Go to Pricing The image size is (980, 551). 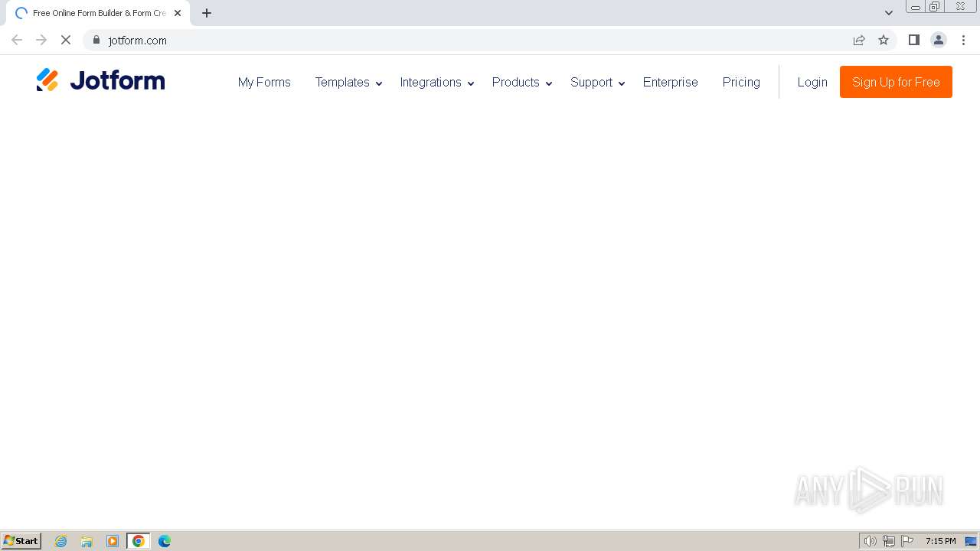741,82
